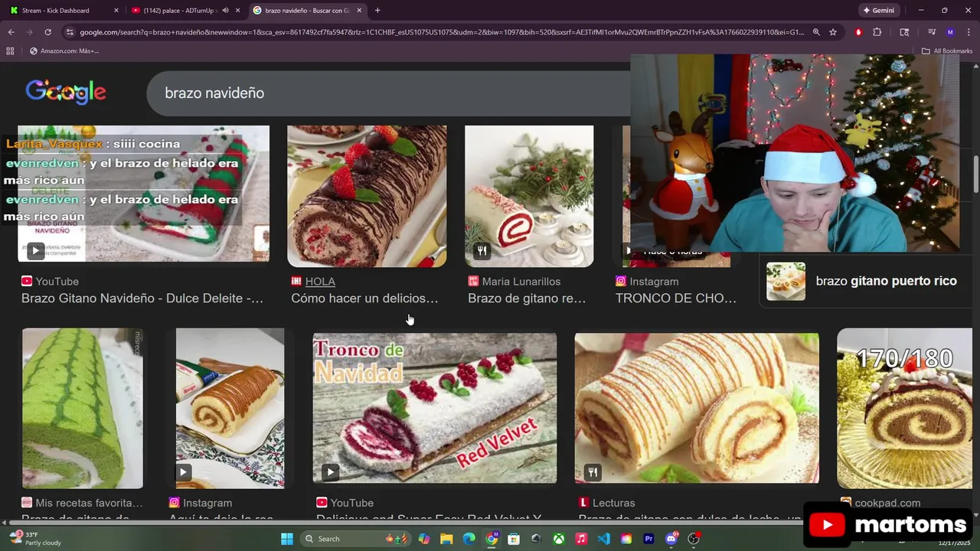Click the page vertical scrollbar
Viewport: 980px width, 551px height.
pyautogui.click(x=975, y=174)
